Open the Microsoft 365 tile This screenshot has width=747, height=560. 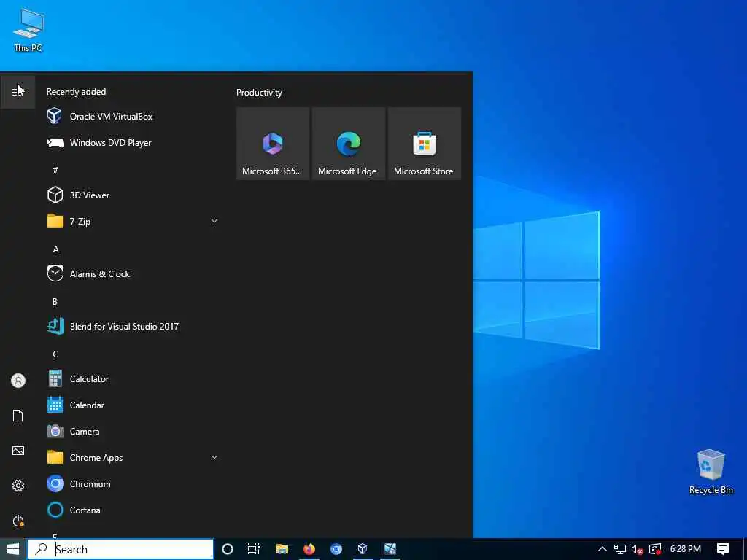[273, 144]
